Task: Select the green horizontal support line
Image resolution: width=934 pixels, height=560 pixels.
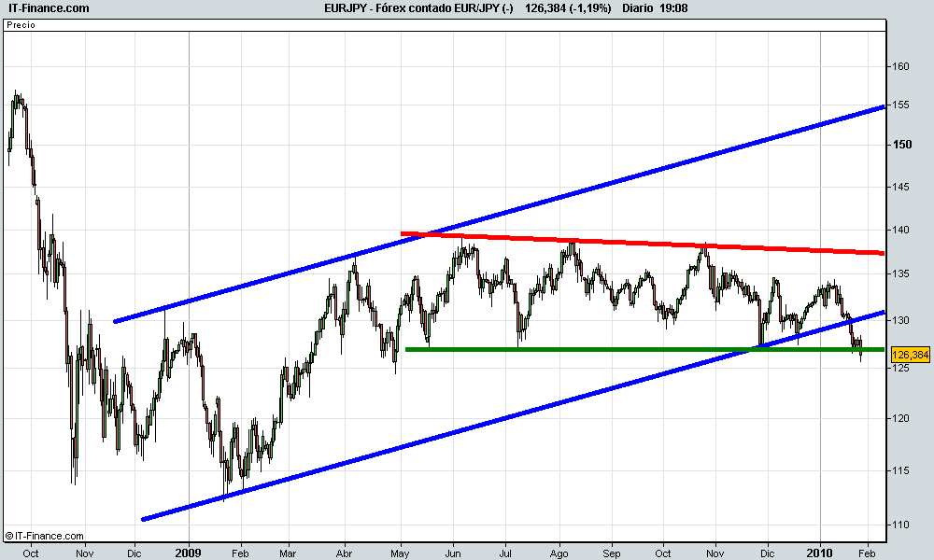Action: (644, 349)
